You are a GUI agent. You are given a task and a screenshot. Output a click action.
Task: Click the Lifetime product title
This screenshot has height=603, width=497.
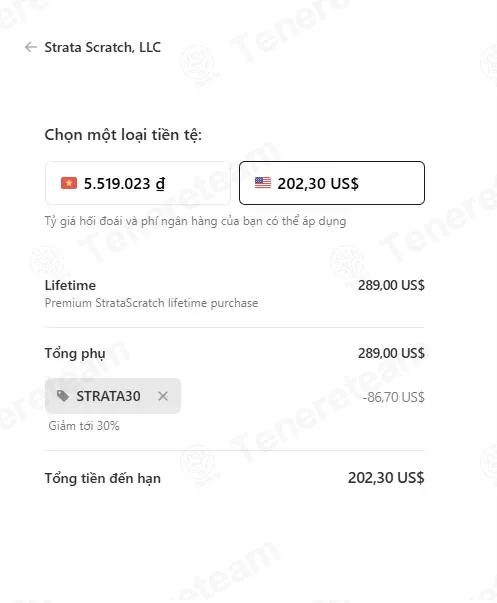tap(70, 285)
